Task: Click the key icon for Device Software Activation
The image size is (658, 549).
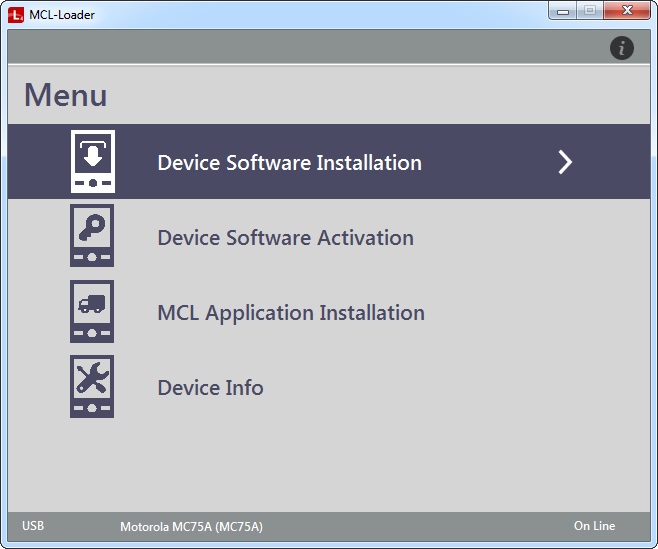Action: 92,235
